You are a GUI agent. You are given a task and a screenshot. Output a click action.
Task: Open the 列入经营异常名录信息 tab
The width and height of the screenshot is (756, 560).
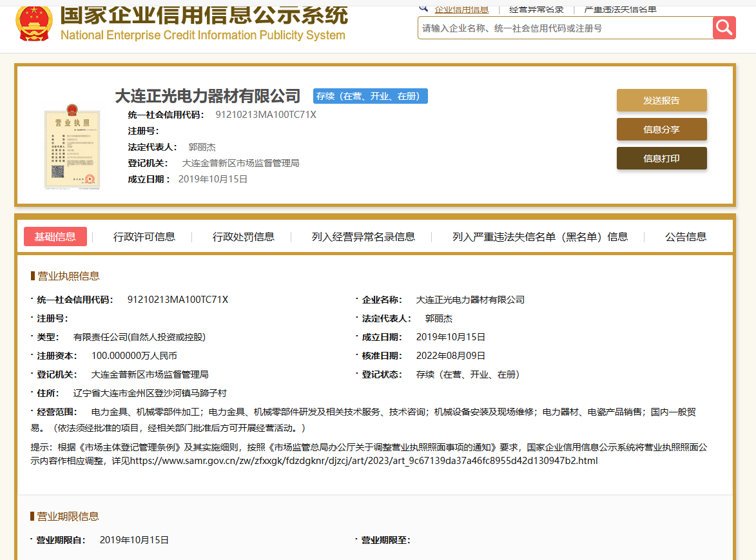pos(363,237)
